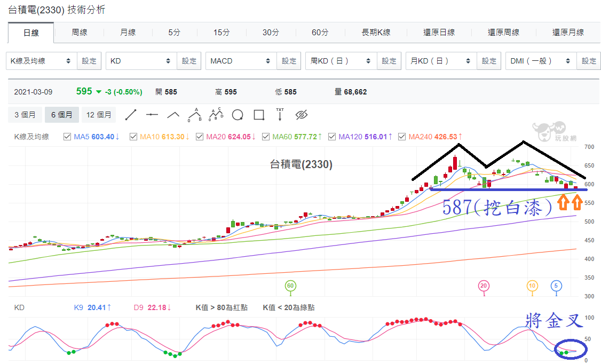Open the K線及均線 indicator dropdown
The image size is (601, 364).
point(42,61)
